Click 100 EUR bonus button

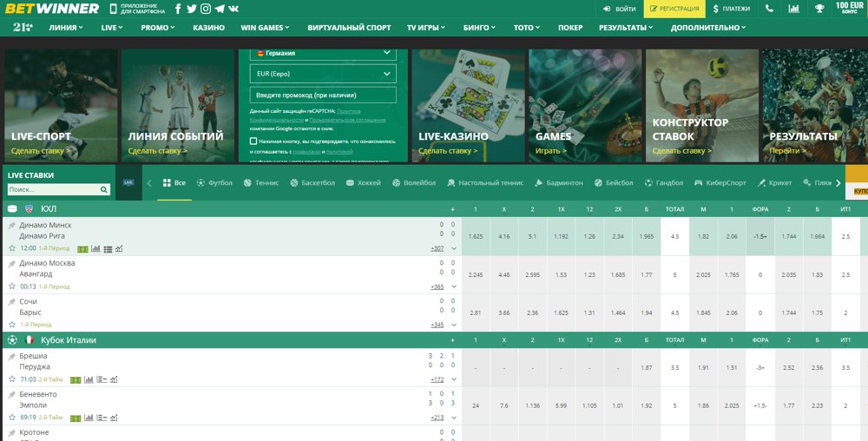(x=850, y=8)
